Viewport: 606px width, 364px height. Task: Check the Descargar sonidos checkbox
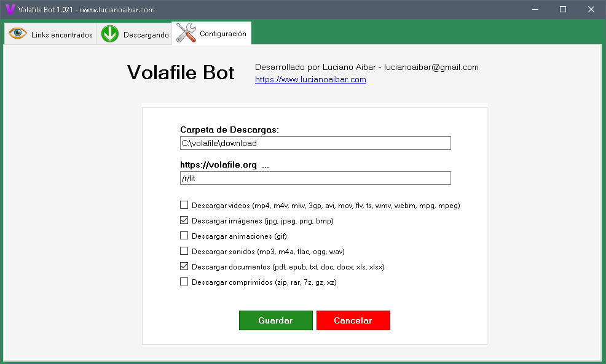pos(184,251)
